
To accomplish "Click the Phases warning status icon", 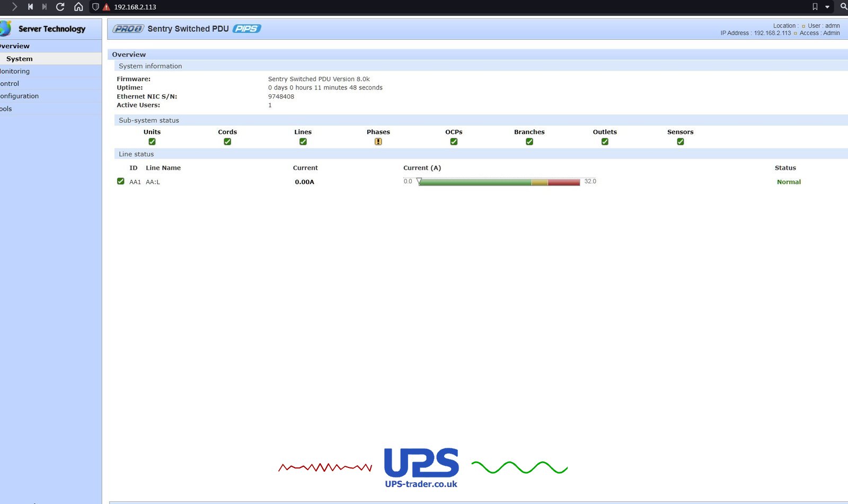I will coord(378,142).
